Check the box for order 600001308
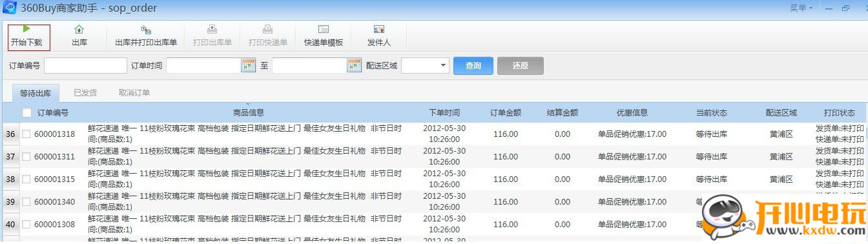 click(26, 225)
